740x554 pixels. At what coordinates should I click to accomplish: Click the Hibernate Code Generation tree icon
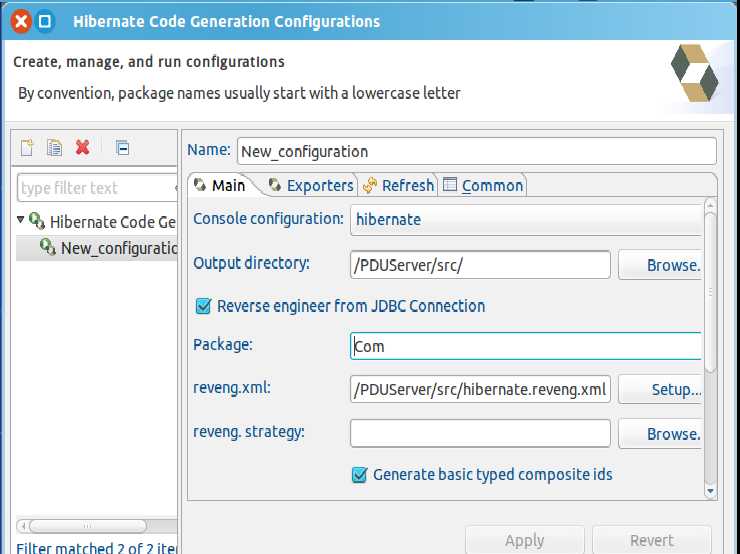pos(37,221)
